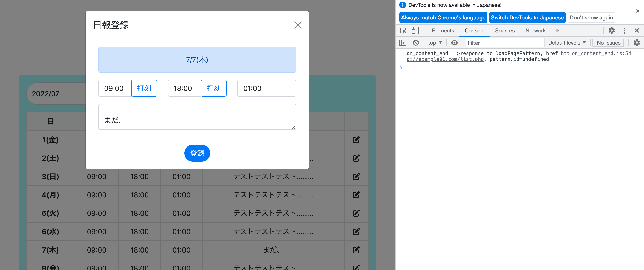The width and height of the screenshot is (644, 270).
Task: Edit the 3(日) report with the pencil icon
Action: click(x=356, y=176)
